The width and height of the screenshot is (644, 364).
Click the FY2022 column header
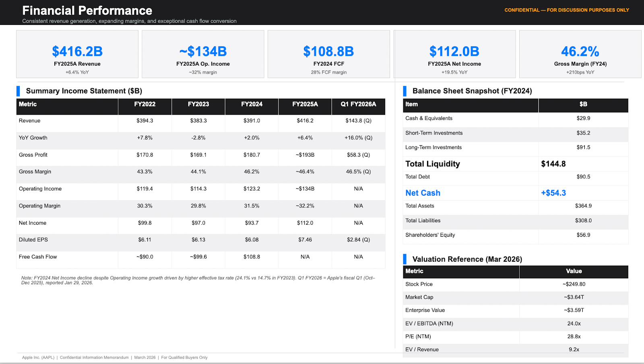145,106
